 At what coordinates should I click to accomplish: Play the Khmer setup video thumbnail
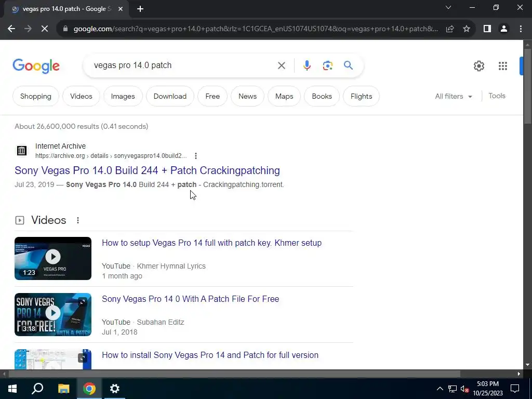(x=53, y=259)
